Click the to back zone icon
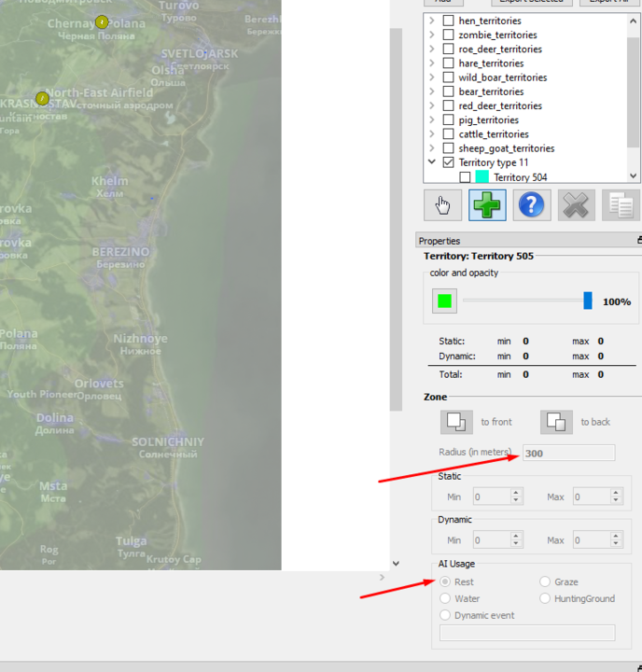Image resolution: width=642 pixels, height=672 pixels. 556,422
